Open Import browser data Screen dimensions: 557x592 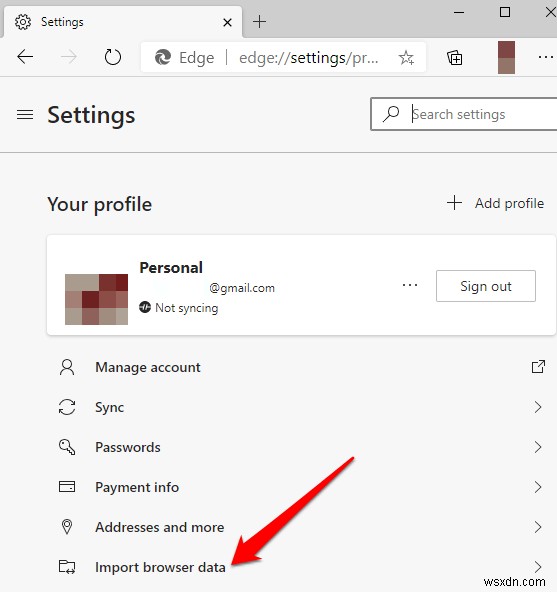(301, 567)
